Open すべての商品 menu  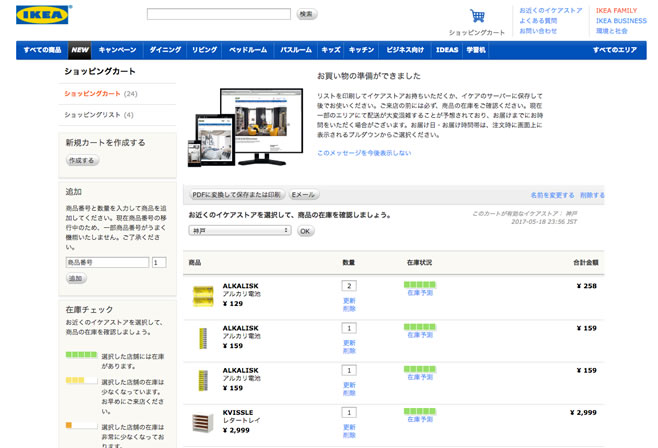pyautogui.click(x=42, y=50)
